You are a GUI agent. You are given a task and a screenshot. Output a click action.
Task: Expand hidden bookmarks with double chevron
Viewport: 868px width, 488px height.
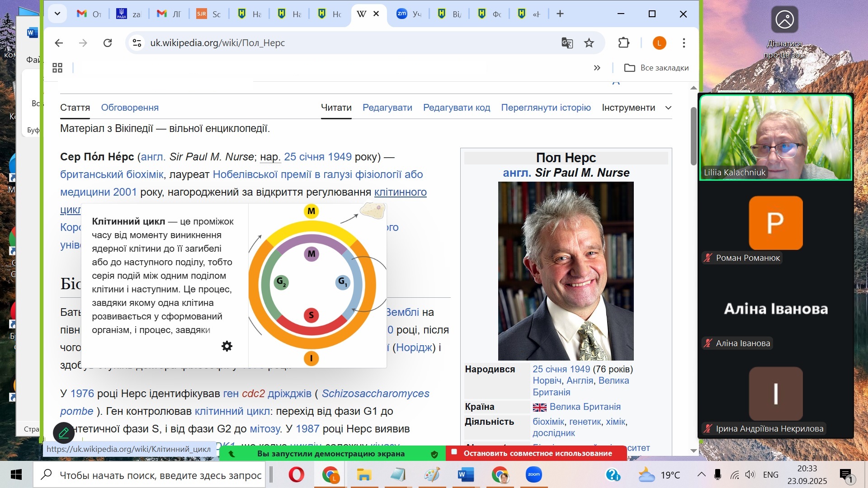[597, 68]
